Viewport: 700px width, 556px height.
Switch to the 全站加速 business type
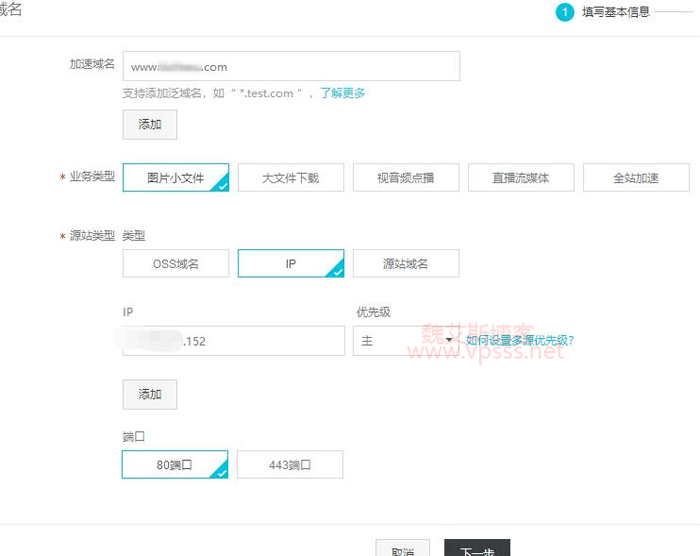636,178
